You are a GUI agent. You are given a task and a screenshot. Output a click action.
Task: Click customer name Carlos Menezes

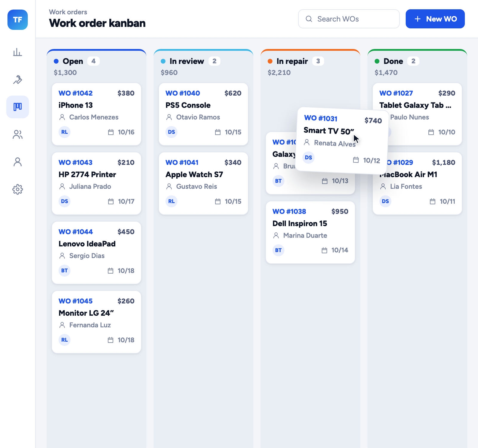pyautogui.click(x=94, y=117)
